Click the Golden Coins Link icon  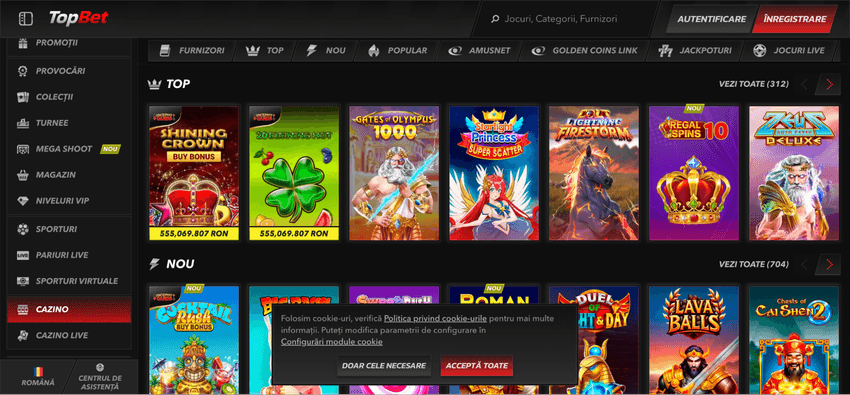tap(538, 50)
